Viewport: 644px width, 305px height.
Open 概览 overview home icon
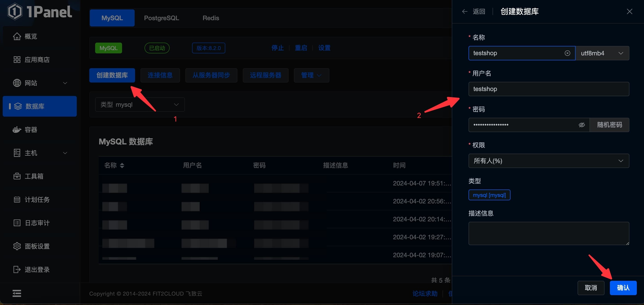[x=17, y=37]
